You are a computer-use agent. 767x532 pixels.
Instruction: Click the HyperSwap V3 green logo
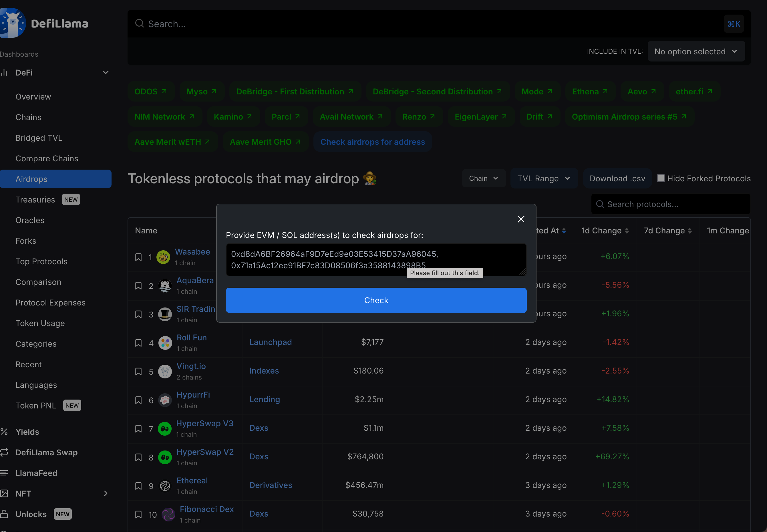tap(165, 429)
